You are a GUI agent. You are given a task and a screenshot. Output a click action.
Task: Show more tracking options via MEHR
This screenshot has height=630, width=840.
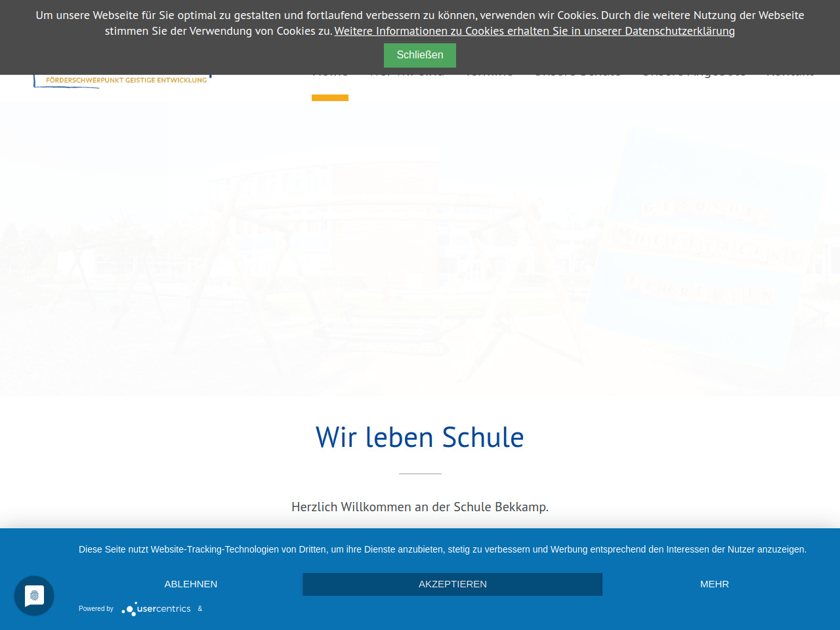pyautogui.click(x=714, y=584)
